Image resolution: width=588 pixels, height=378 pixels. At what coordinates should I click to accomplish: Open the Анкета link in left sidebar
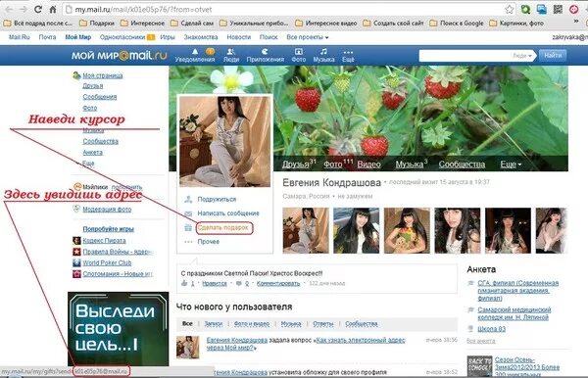pos(92,153)
